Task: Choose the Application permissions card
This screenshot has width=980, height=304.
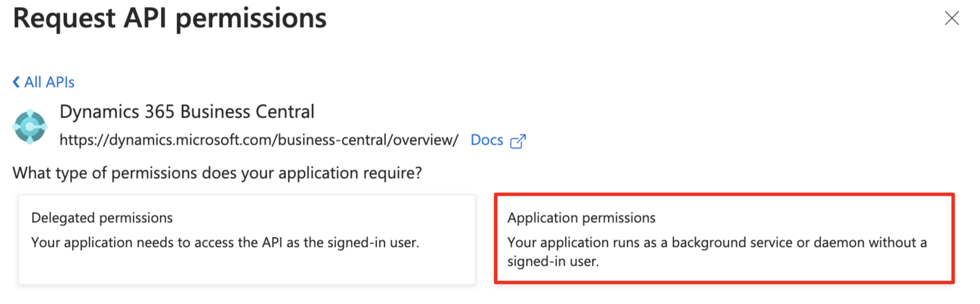Action: coord(724,238)
